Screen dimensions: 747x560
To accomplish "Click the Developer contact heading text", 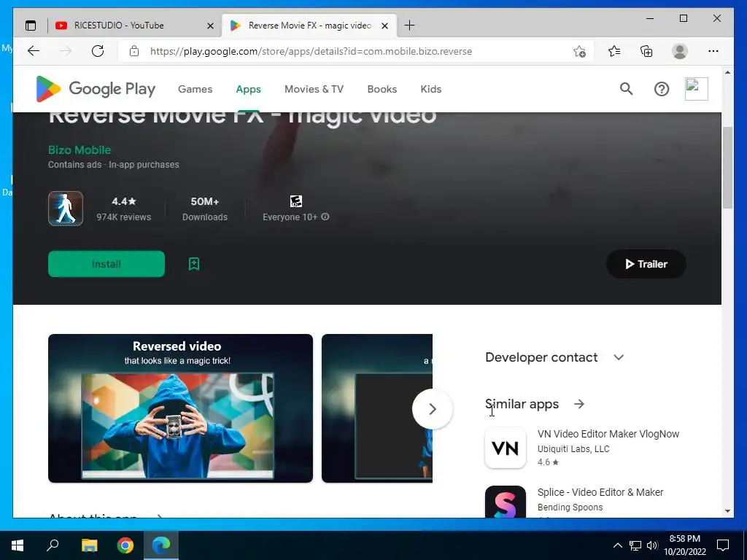I will [x=541, y=357].
